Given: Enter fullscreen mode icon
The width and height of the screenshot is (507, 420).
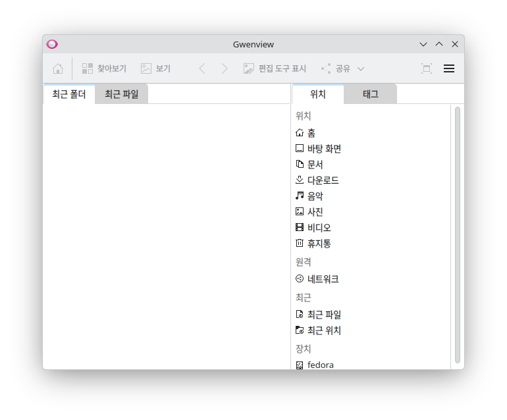Looking at the screenshot, I should pyautogui.click(x=427, y=68).
